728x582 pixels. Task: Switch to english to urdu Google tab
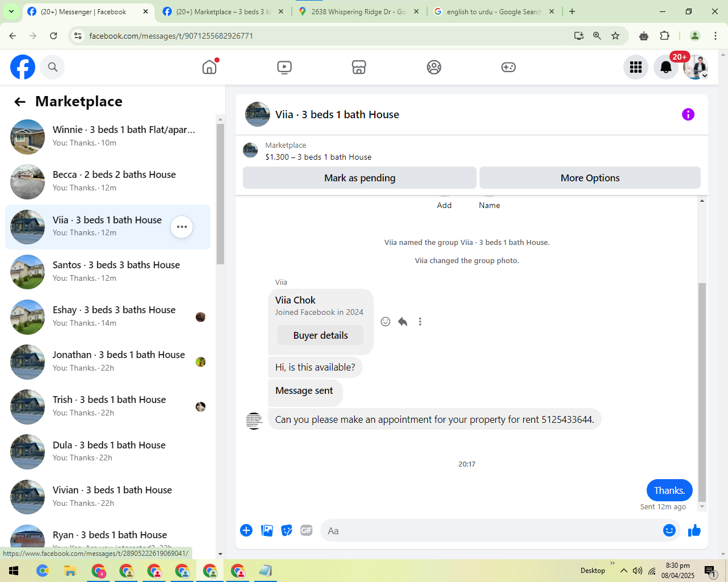pyautogui.click(x=494, y=12)
